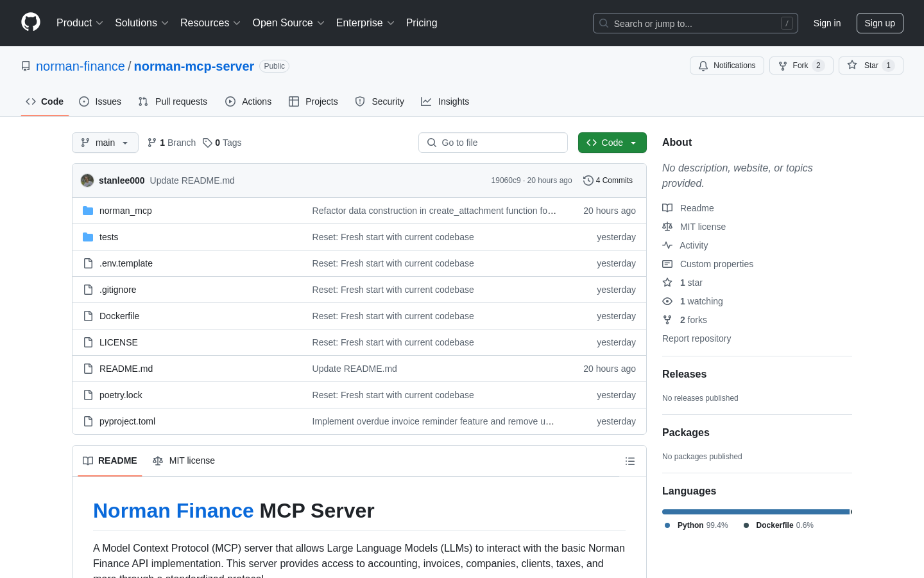Click the MIT license scale icon in About
Viewport: 924px width, 578px height.
point(667,227)
